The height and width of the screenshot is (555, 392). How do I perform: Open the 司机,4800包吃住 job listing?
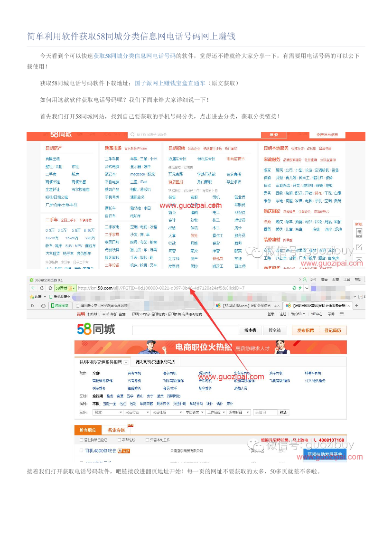(x=101, y=451)
